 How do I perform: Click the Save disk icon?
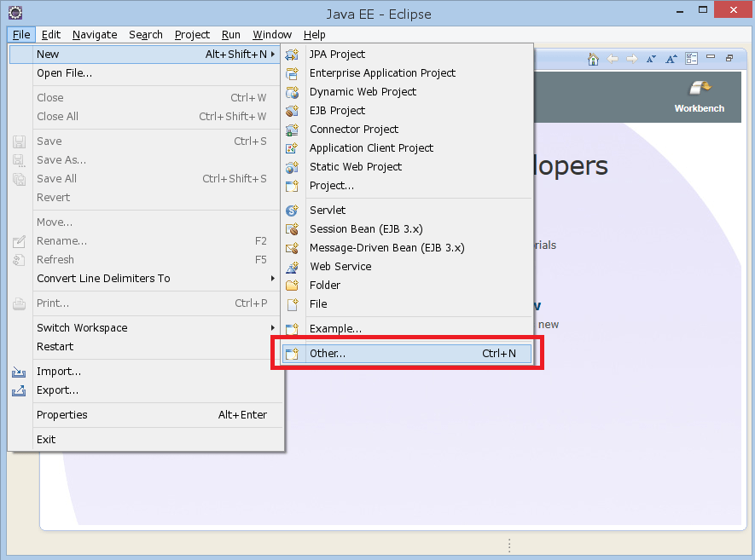coord(19,141)
